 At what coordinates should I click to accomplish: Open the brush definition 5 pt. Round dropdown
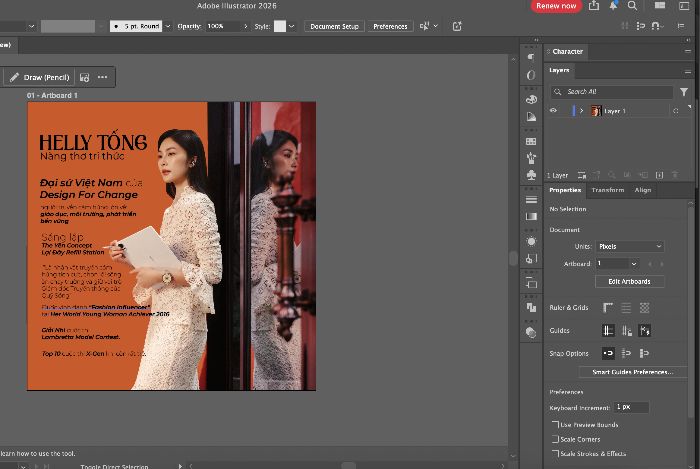(168, 26)
